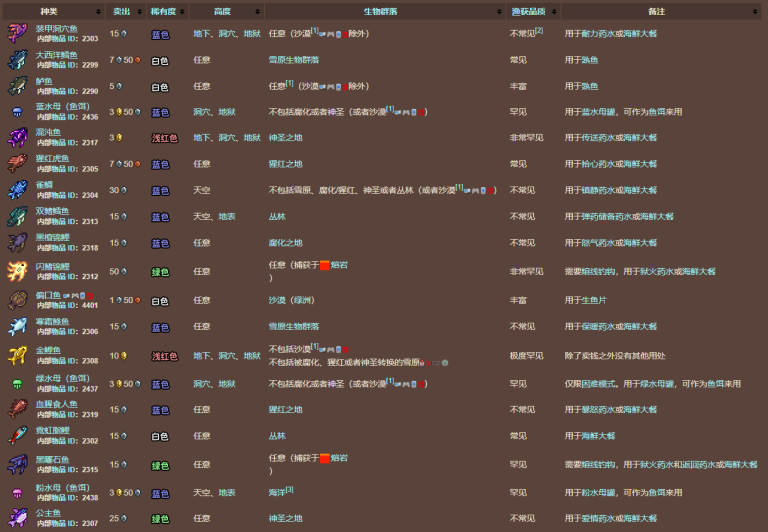Click the flaming fish icon for ID 2312
This screenshot has height=532, width=768.
(17, 271)
